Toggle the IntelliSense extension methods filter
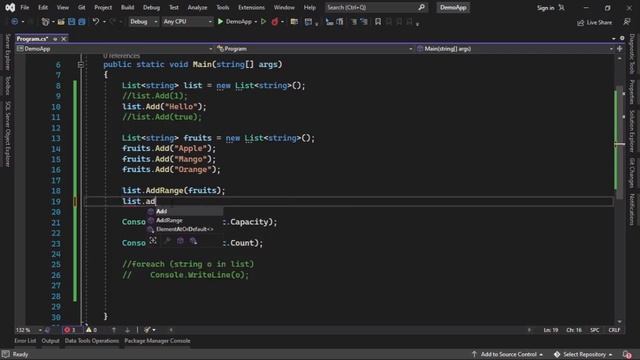This screenshot has height=360, width=640. pyautogui.click(x=193, y=241)
